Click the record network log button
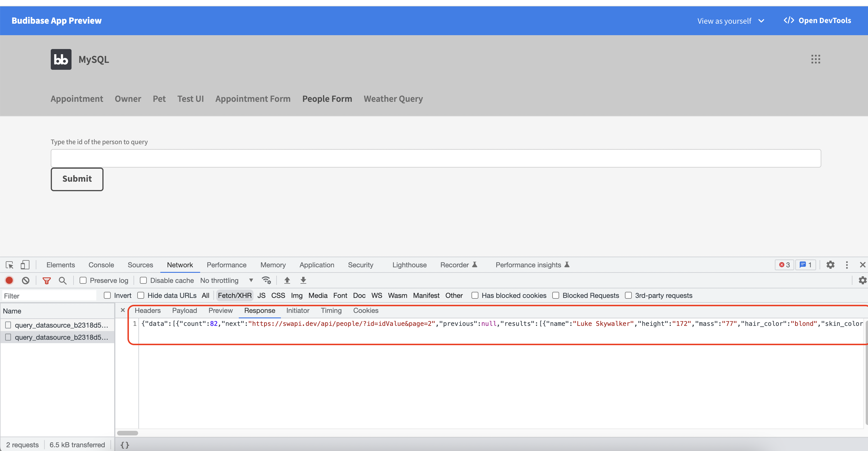Screen dimensions: 868x451 point(9,280)
